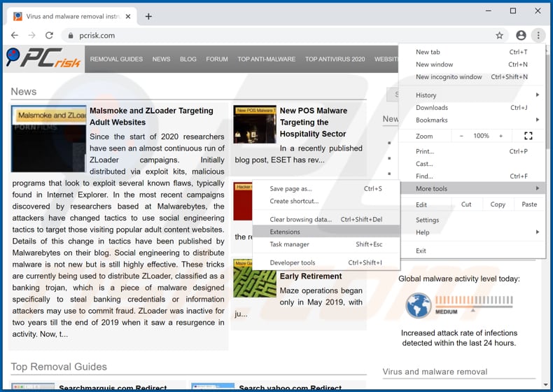Reload the page with refresh icon
553x392 pixels.
click(x=49, y=36)
